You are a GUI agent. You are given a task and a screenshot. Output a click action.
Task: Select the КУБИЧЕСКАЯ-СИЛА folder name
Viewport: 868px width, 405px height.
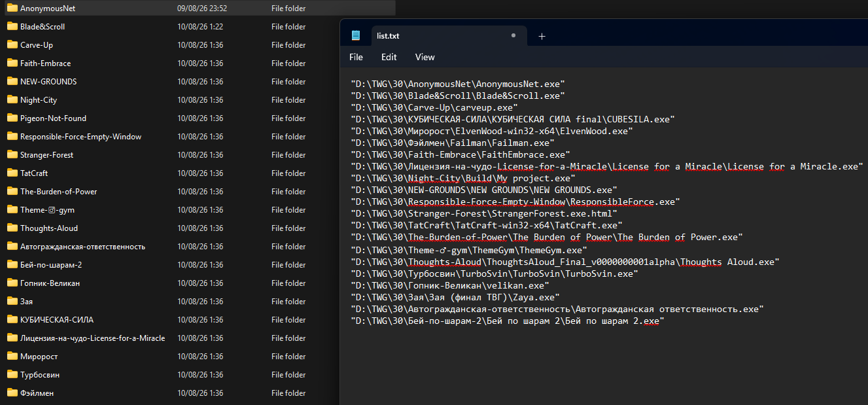(57, 320)
